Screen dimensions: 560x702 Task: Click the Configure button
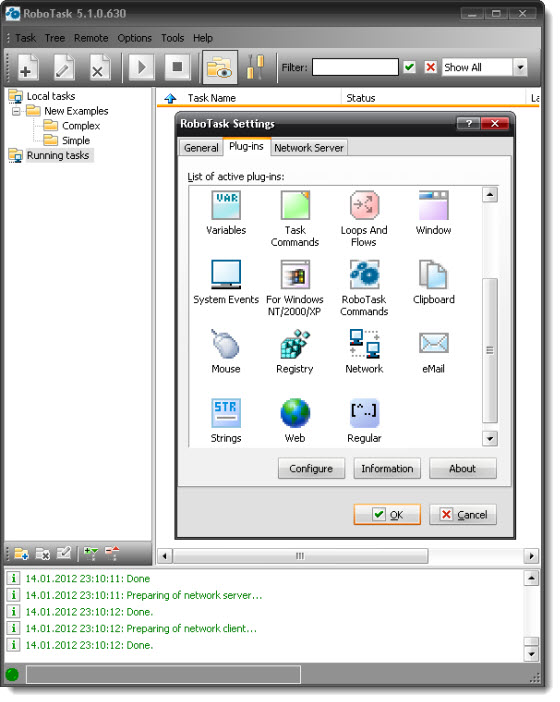(311, 469)
